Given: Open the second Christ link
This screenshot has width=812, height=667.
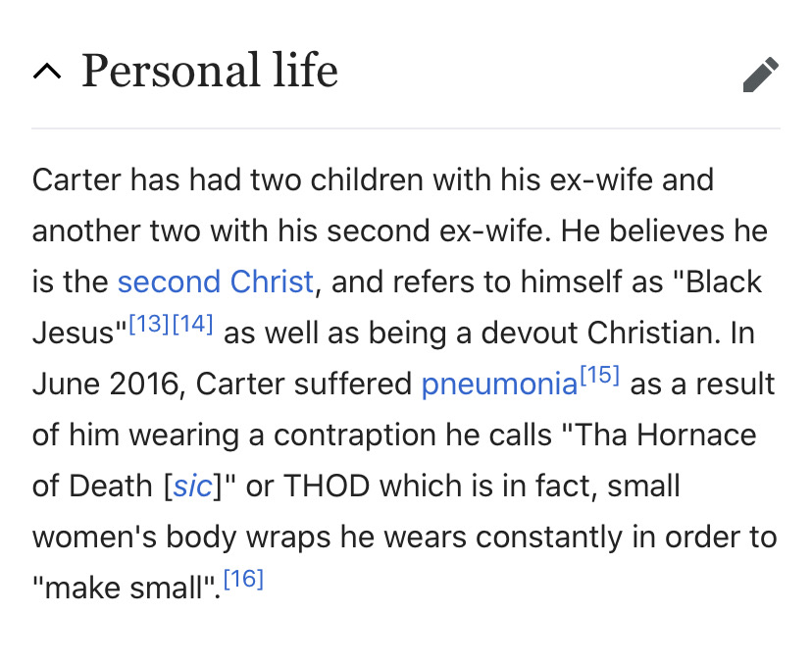Looking at the screenshot, I should pyautogui.click(x=216, y=282).
